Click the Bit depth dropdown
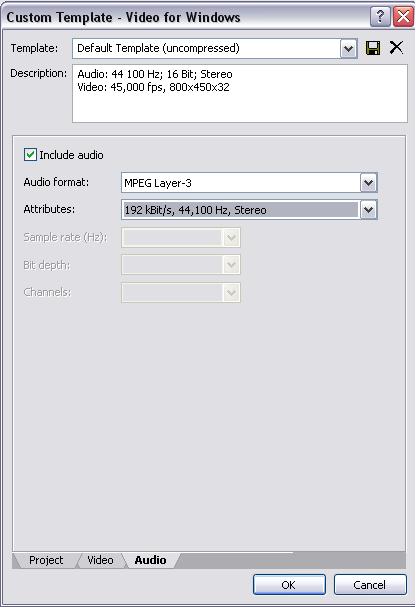The image size is (416, 607). [x=180, y=265]
